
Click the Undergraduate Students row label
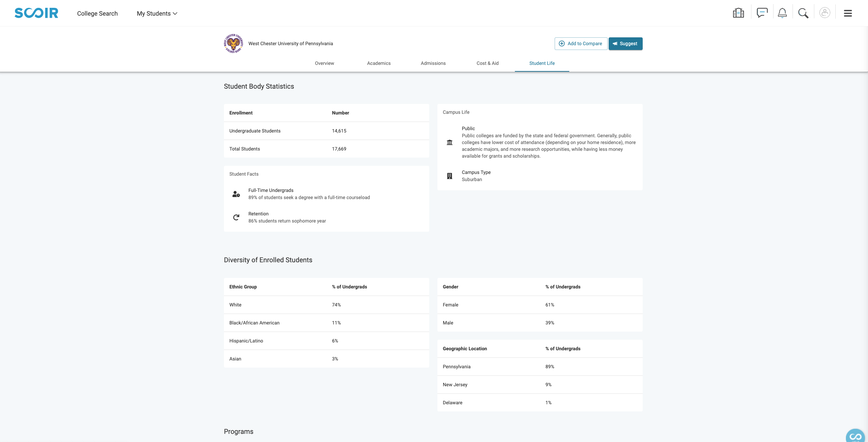coord(255,131)
